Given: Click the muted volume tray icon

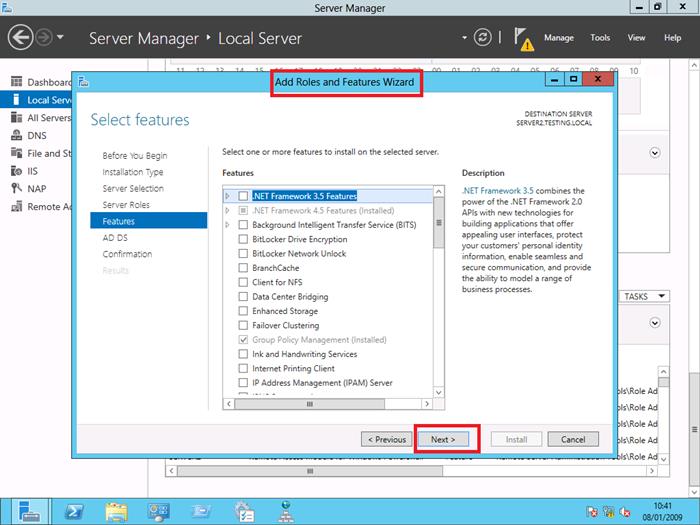Looking at the screenshot, I should click(625, 512).
